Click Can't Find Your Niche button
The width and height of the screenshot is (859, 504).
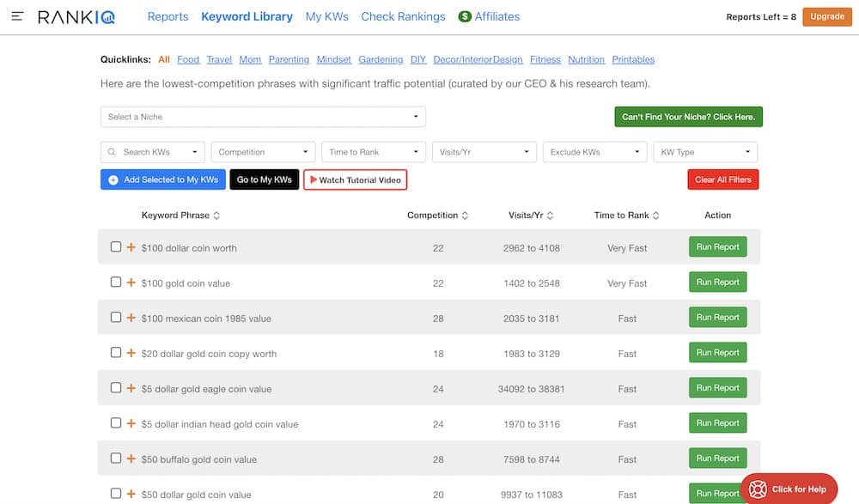[x=689, y=117]
